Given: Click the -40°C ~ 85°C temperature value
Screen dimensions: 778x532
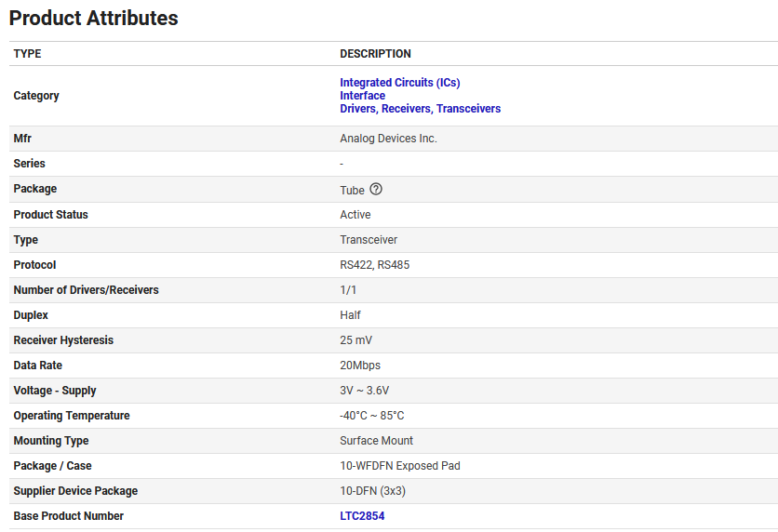Looking at the screenshot, I should (x=372, y=416).
